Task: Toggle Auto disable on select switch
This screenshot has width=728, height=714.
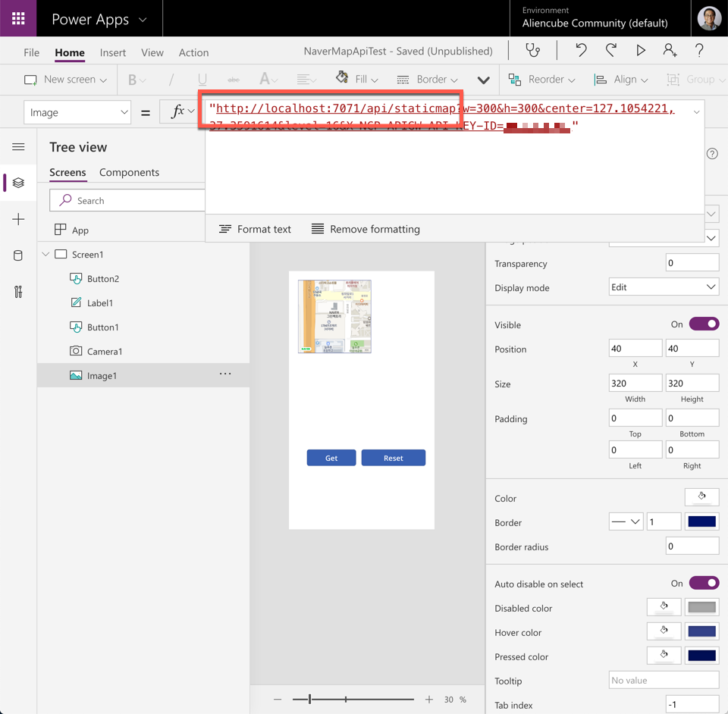Action: point(704,583)
